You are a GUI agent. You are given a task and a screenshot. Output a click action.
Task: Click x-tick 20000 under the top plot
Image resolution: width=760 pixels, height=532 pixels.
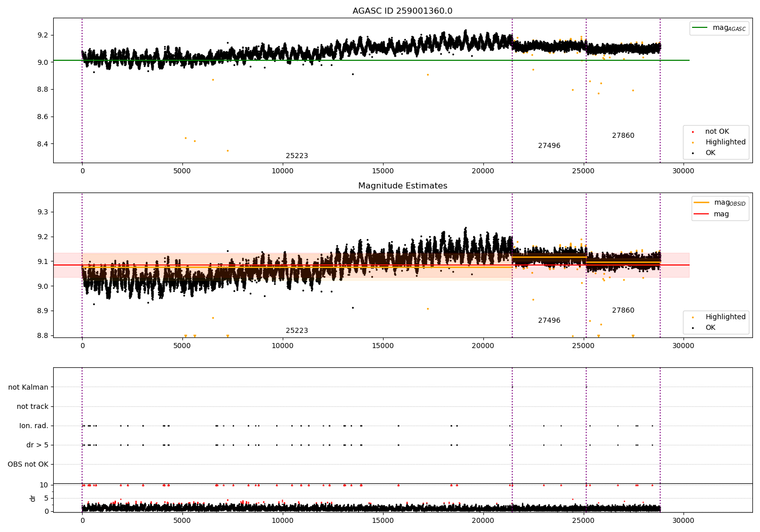[x=483, y=171]
